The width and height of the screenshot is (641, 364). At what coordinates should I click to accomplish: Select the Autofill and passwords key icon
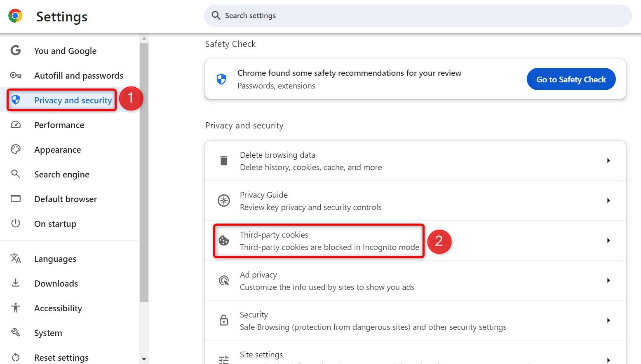15,75
